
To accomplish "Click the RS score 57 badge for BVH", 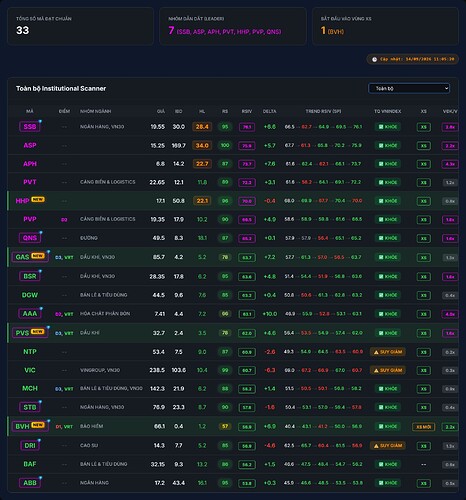I will point(225,426).
